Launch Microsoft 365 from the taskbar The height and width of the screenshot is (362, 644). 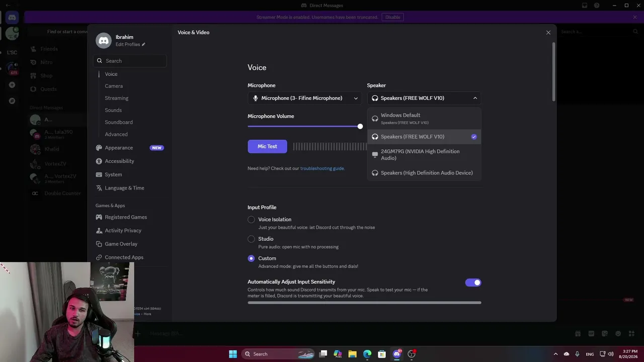[x=338, y=354]
